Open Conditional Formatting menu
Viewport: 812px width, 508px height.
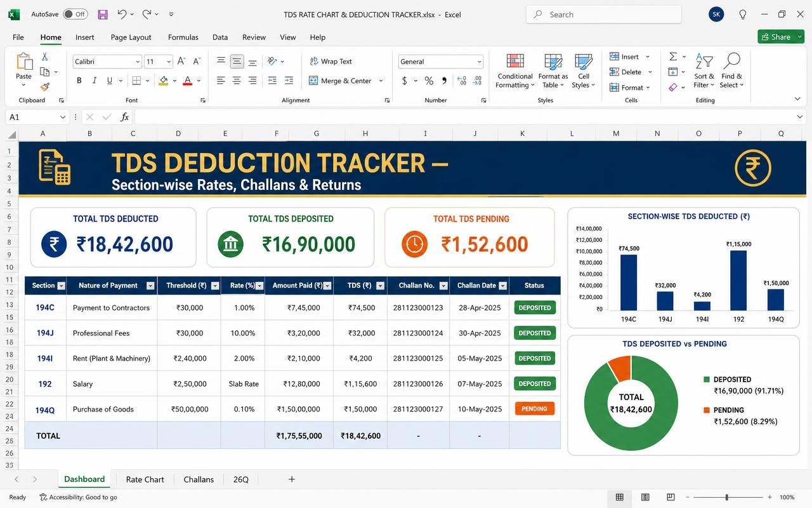(514, 71)
